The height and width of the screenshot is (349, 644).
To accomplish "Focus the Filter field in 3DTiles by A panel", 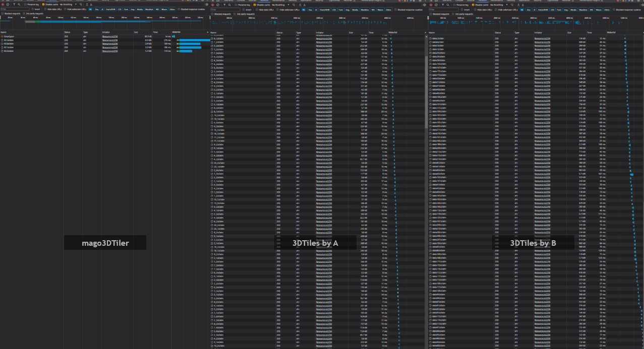I will [225, 10].
